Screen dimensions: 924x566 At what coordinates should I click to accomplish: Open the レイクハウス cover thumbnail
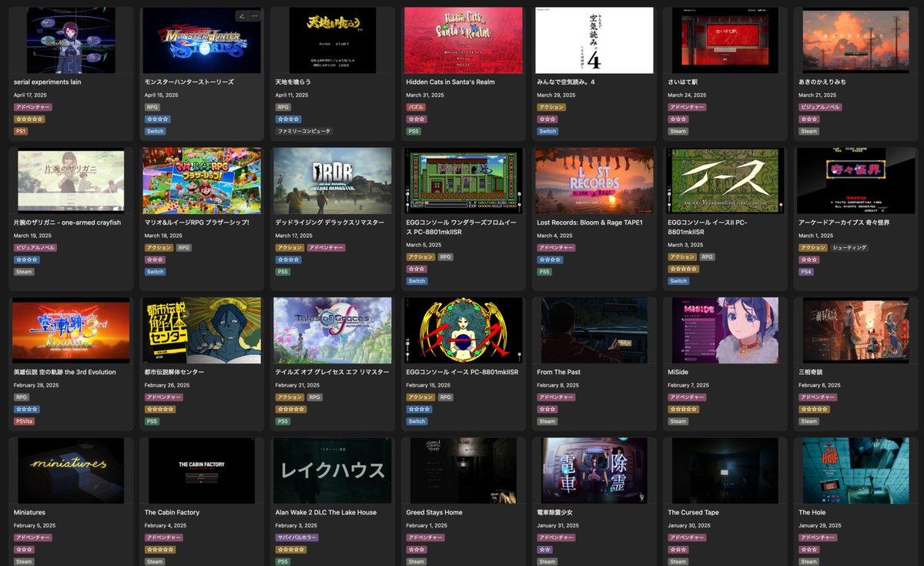click(x=333, y=471)
